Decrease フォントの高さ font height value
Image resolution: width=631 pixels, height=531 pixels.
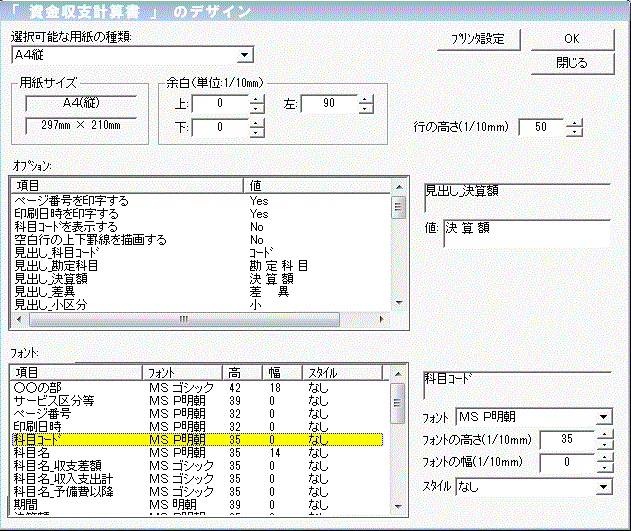pyautogui.click(x=604, y=445)
